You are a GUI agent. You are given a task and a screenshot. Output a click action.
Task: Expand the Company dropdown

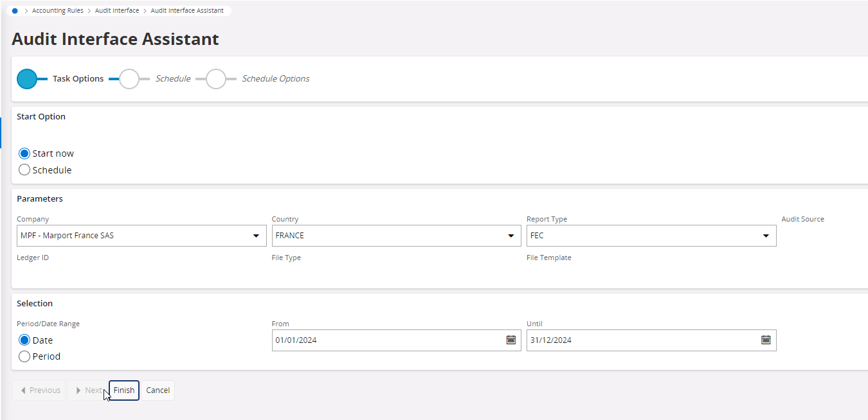[256, 236]
